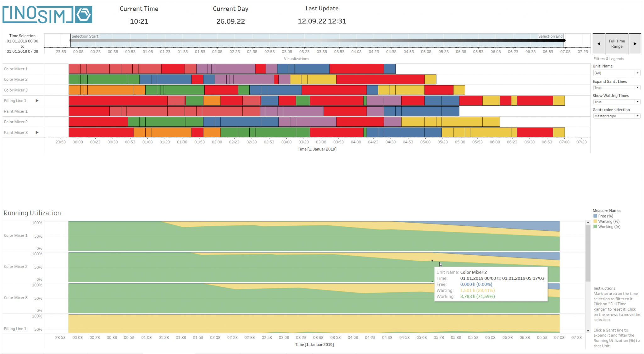Click the Waiting (%) legend swatch
The image size is (644, 354).
[x=595, y=221]
